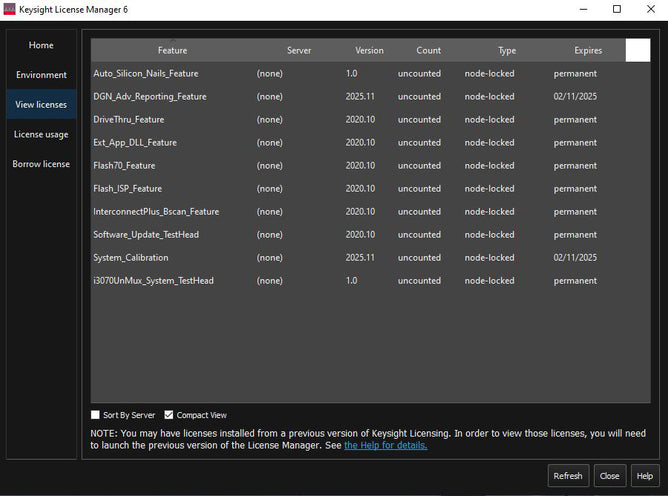Sort by the Server column header

pyautogui.click(x=299, y=50)
